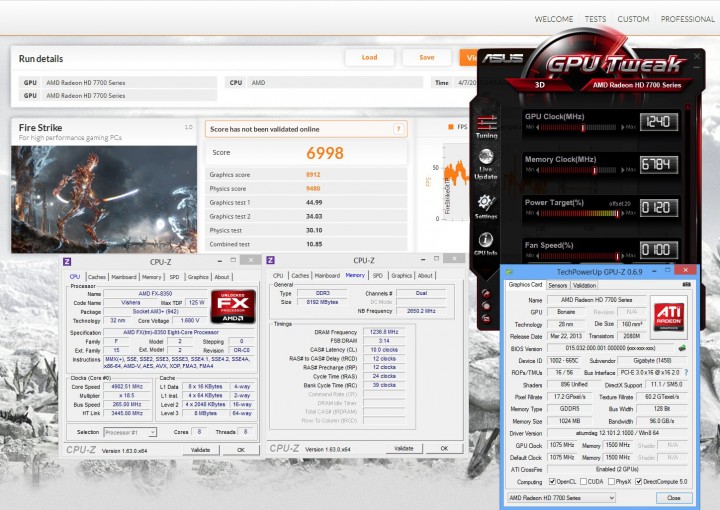Click the Memory Clock Min arrow
Image resolution: width=720 pixels, height=510 pixels.
tap(538, 170)
